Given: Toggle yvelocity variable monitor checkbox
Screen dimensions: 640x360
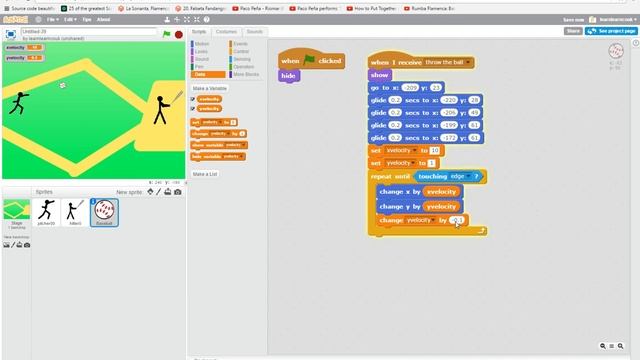Looking at the screenshot, I should [193, 109].
